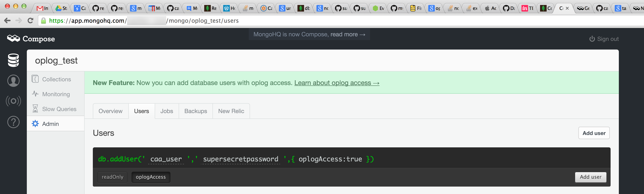
Task: Open the Backups tab
Action: tap(196, 111)
